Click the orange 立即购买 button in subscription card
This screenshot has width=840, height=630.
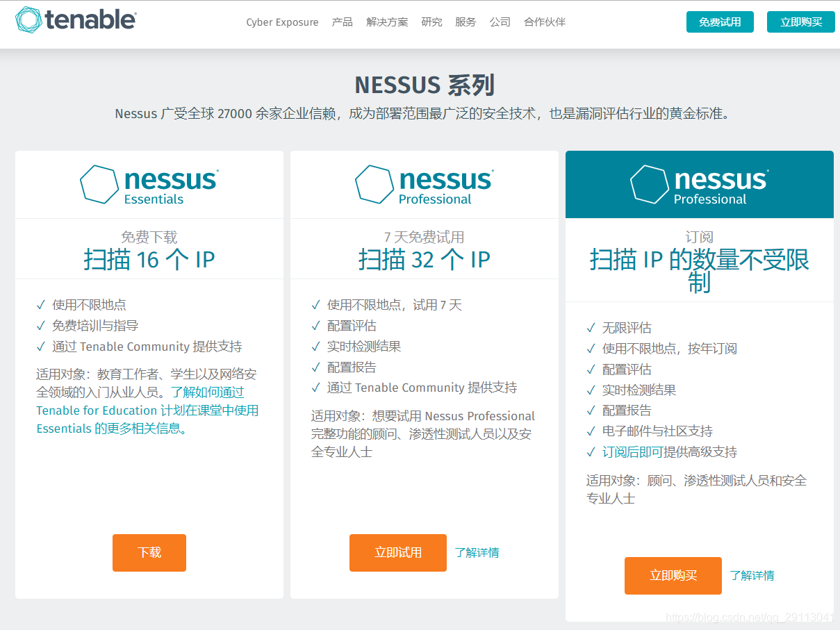click(x=673, y=576)
